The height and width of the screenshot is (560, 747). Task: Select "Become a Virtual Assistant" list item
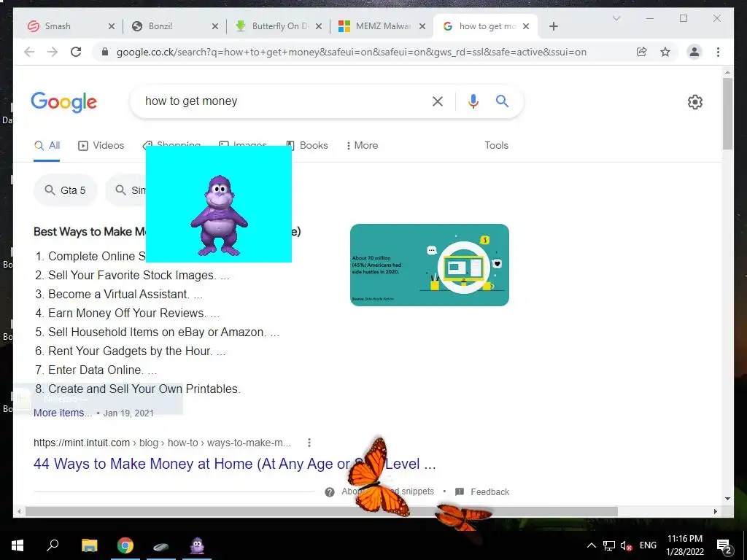(x=117, y=295)
